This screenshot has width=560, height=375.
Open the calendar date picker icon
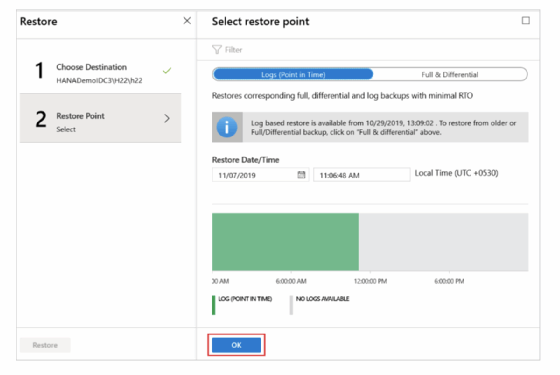(x=301, y=175)
